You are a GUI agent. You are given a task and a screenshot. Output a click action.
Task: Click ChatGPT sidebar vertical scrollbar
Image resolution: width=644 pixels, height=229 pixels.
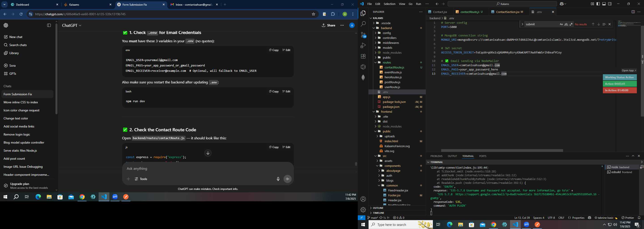[x=57, y=69]
